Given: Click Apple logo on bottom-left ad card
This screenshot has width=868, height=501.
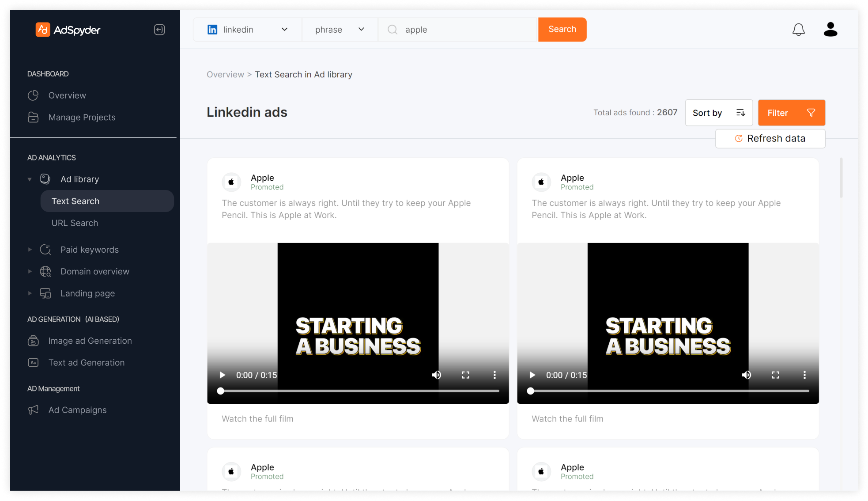Looking at the screenshot, I should tap(231, 471).
